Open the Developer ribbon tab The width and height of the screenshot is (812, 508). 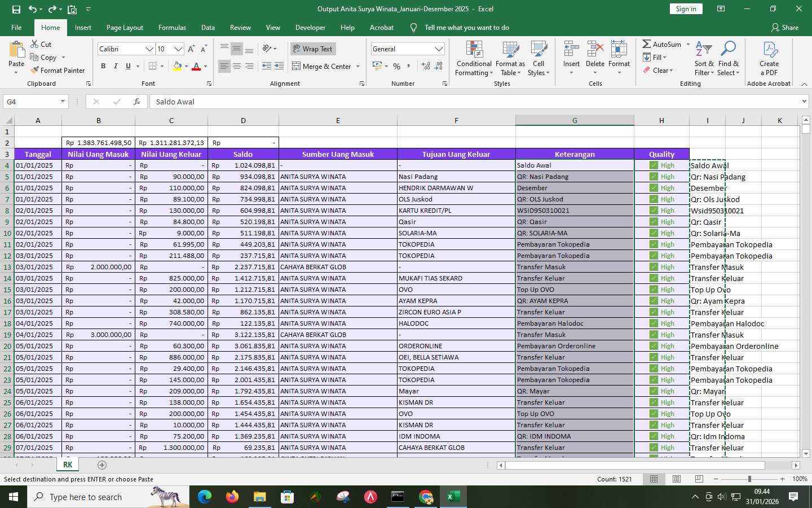310,27
